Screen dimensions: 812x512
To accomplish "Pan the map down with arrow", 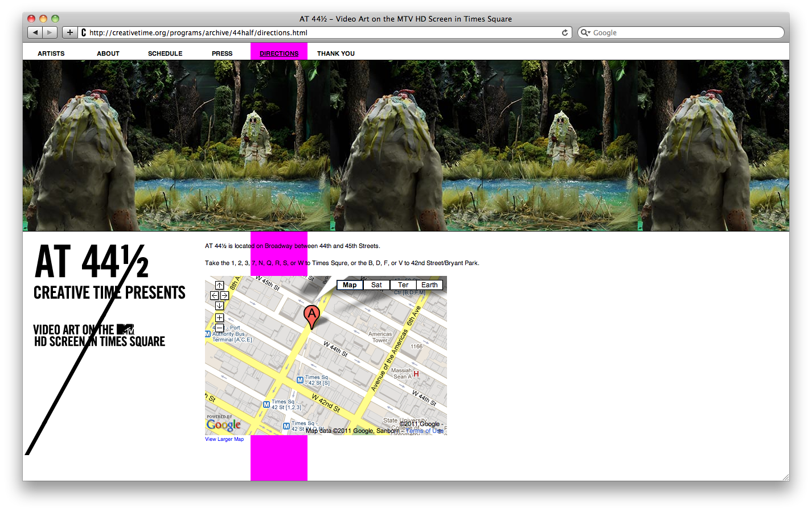I will [x=219, y=306].
